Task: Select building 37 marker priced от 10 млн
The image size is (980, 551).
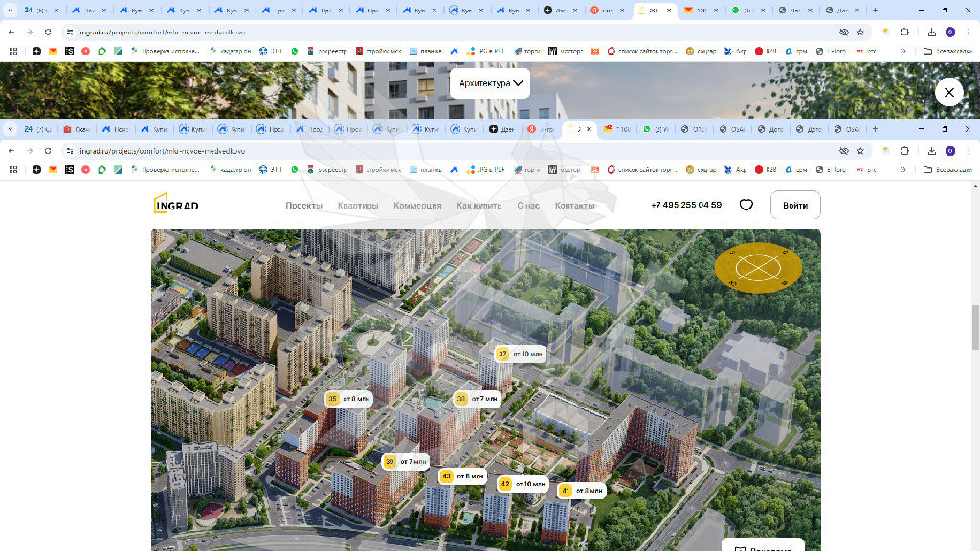Action: coord(520,354)
